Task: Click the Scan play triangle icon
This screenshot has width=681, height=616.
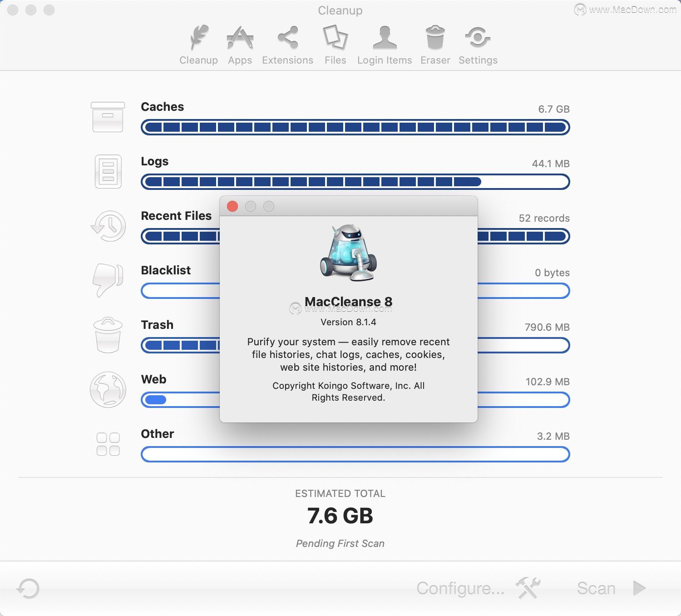Action: 639,588
